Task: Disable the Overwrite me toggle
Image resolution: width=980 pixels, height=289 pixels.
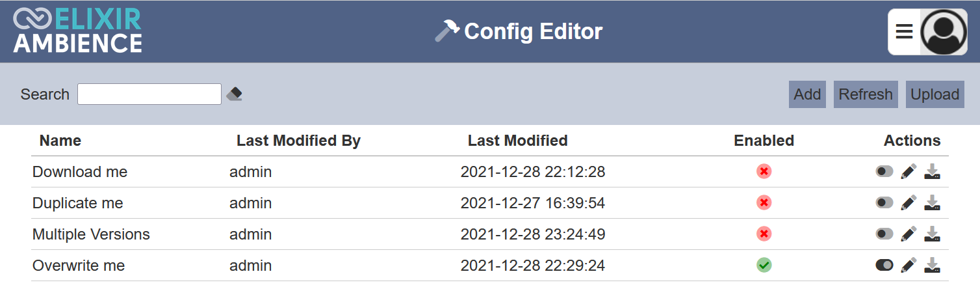Action: tap(884, 265)
